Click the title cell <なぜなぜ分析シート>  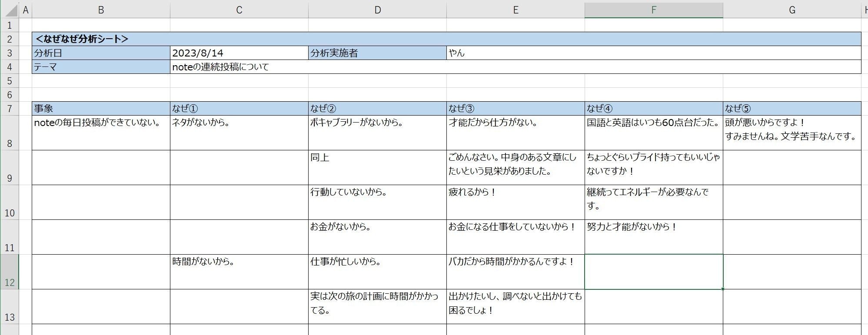coord(446,39)
